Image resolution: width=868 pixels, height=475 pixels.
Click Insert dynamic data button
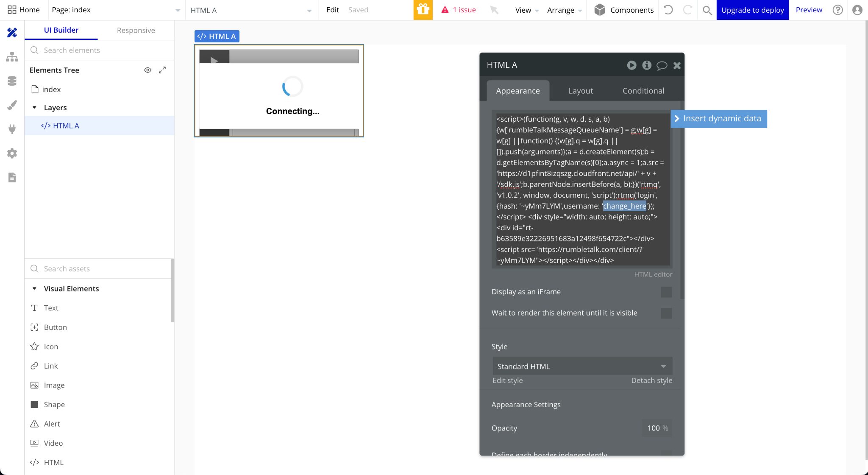click(719, 119)
